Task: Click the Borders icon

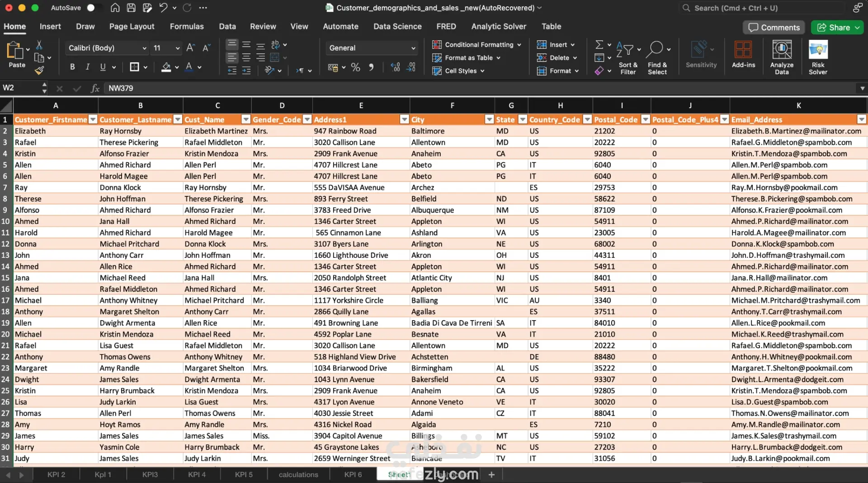Action: pyautogui.click(x=134, y=67)
